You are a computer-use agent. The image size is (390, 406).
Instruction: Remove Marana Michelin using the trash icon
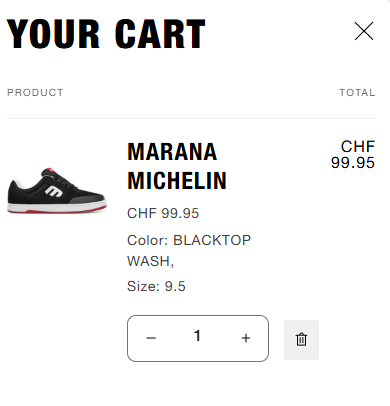pyautogui.click(x=301, y=339)
